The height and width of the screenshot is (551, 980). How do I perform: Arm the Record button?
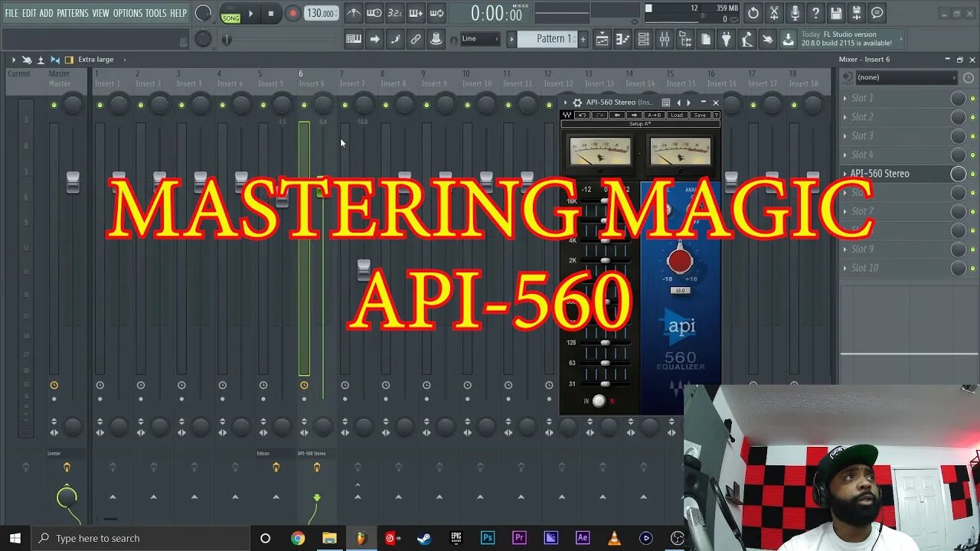coord(292,13)
